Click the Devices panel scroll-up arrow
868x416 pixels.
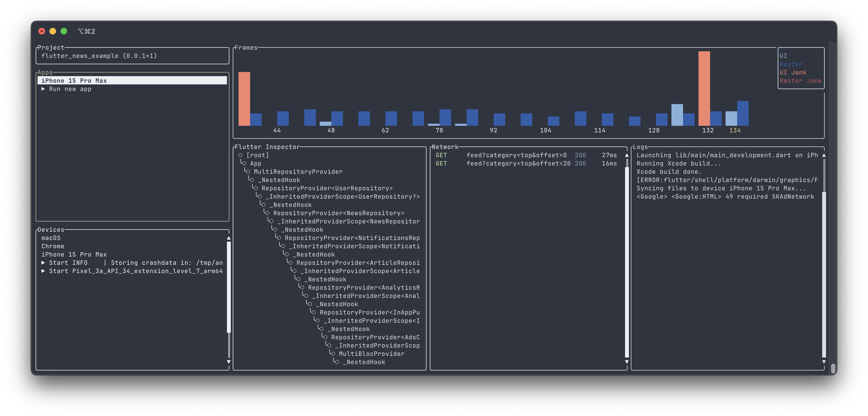(x=229, y=238)
